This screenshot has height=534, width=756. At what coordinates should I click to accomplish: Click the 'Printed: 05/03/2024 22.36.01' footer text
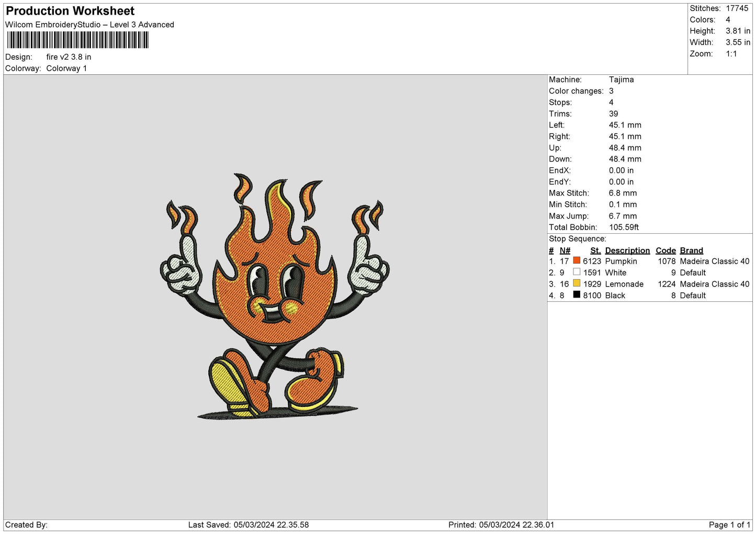[501, 525]
